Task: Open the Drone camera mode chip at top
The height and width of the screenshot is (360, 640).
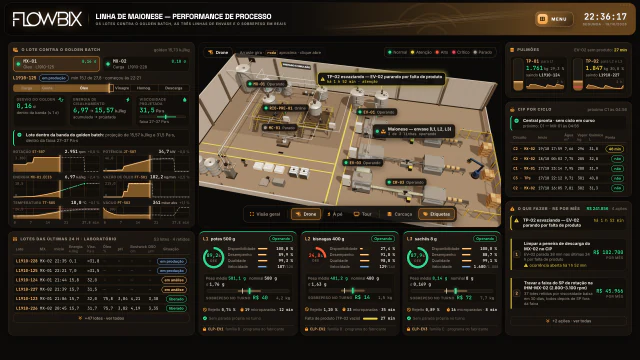Action: [x=218, y=52]
